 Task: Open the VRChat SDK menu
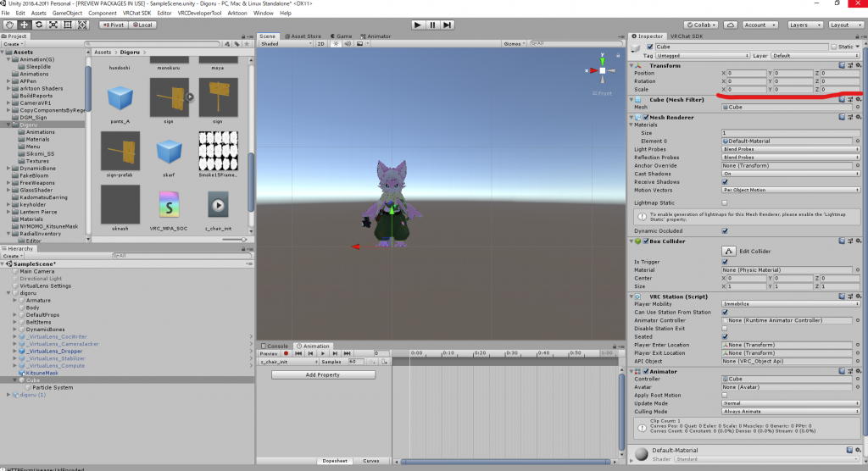[x=136, y=14]
